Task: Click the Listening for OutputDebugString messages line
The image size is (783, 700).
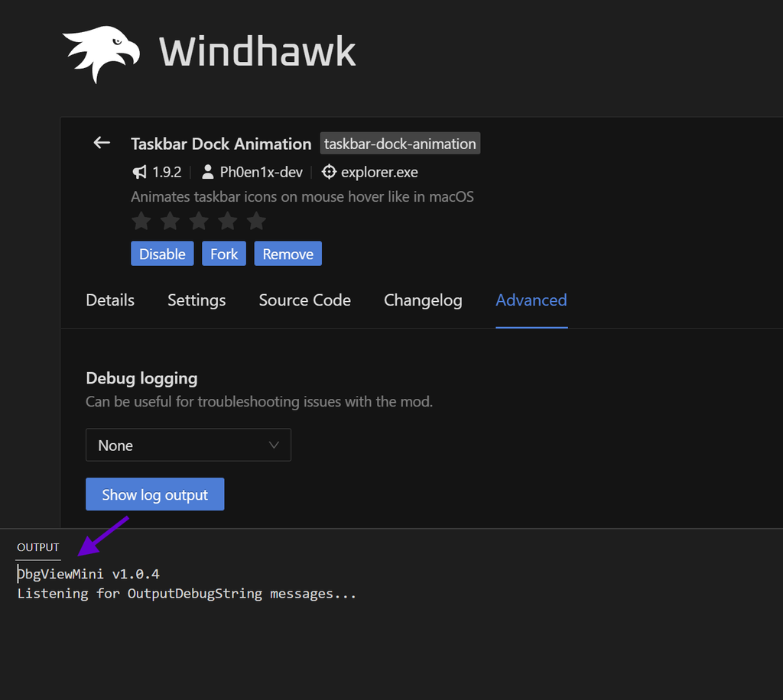Action: 187,594
